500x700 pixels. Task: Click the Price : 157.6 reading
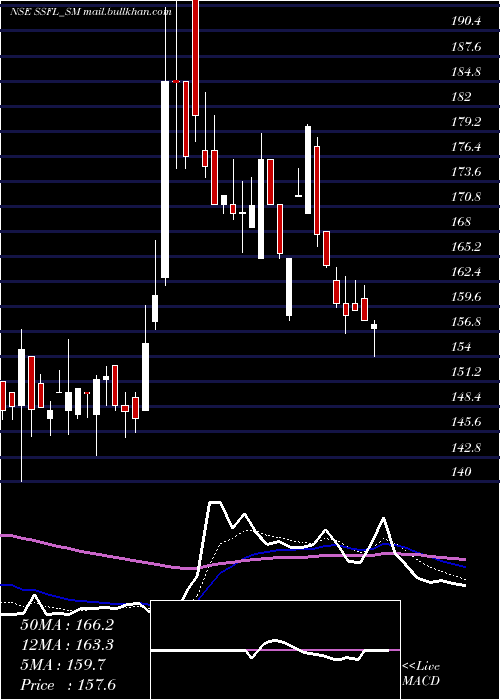click(x=68, y=685)
